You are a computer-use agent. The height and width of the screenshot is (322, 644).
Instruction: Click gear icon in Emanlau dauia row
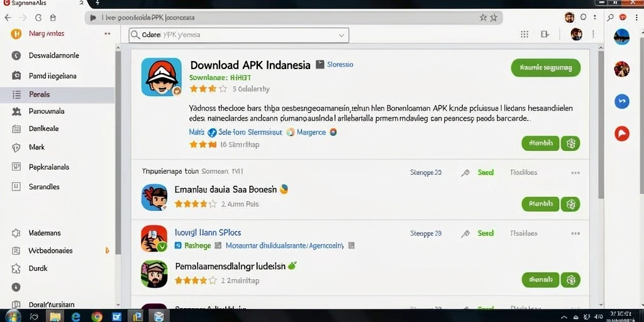click(570, 204)
